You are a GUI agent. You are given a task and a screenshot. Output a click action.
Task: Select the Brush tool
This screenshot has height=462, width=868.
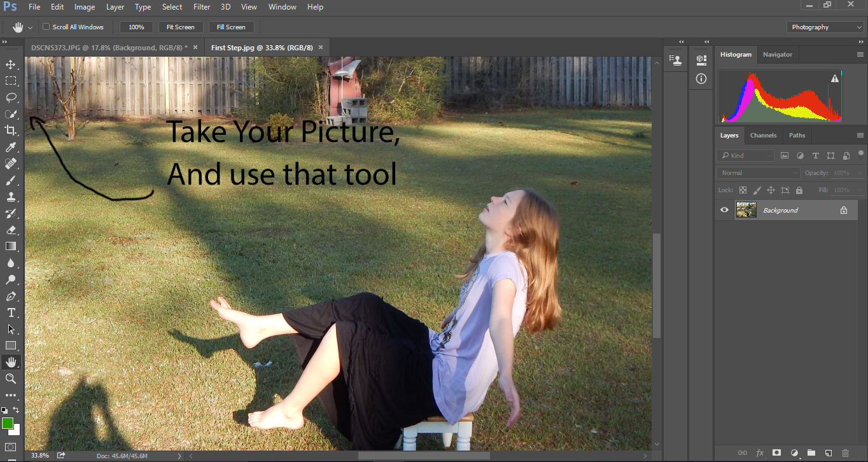[11, 180]
